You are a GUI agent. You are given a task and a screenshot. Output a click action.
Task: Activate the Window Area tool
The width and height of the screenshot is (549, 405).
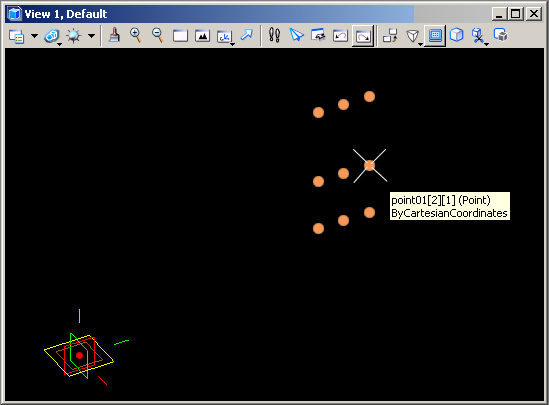(x=180, y=36)
